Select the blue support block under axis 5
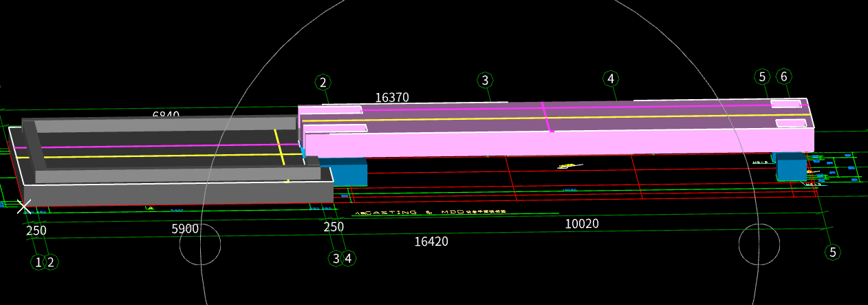Screen dimensions: 868x305 (x=791, y=167)
